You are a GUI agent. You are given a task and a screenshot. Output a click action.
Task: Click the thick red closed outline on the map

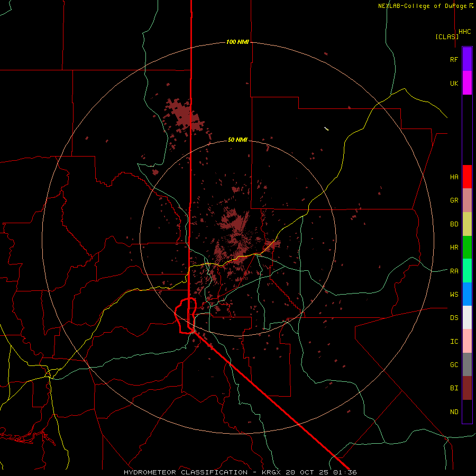(x=186, y=316)
